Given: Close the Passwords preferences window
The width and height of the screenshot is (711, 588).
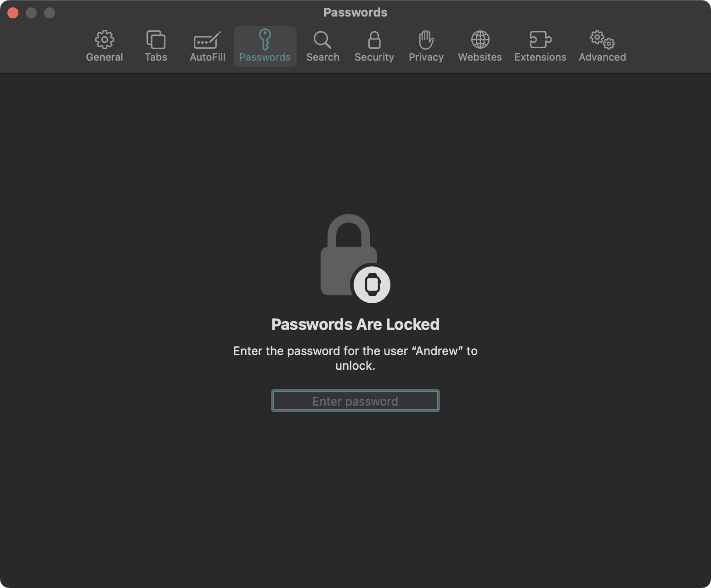Looking at the screenshot, I should tap(13, 13).
